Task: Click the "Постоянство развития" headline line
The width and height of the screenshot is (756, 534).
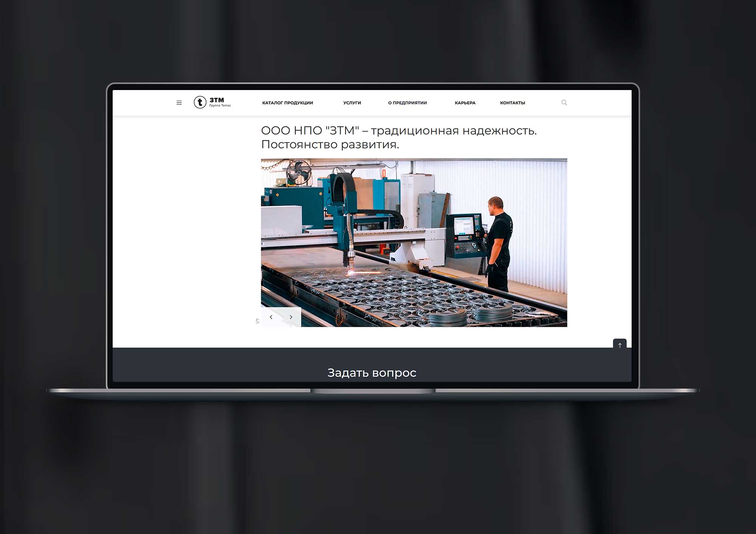Action: point(330,144)
